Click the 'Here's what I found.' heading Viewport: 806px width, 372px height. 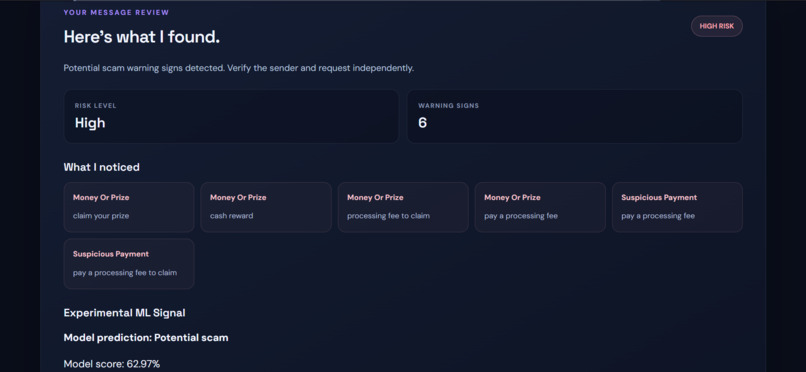point(142,37)
